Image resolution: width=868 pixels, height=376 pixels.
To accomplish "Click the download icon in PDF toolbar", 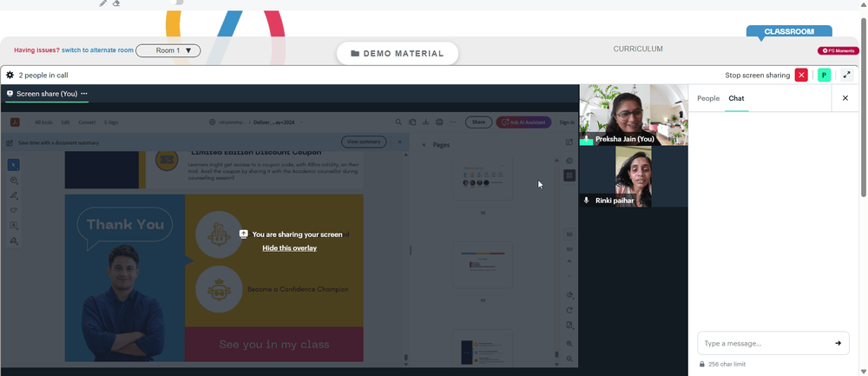I will point(425,122).
